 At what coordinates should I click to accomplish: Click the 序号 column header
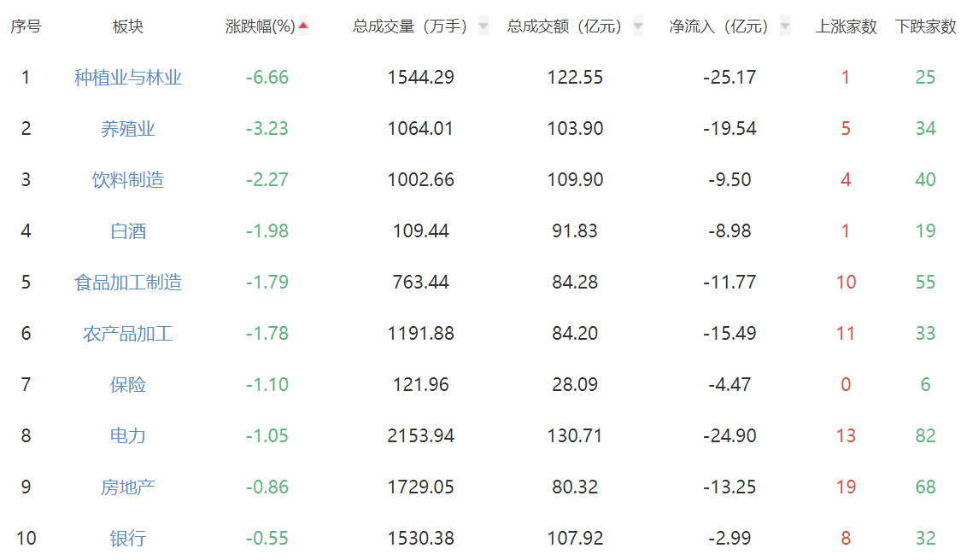click(26, 26)
